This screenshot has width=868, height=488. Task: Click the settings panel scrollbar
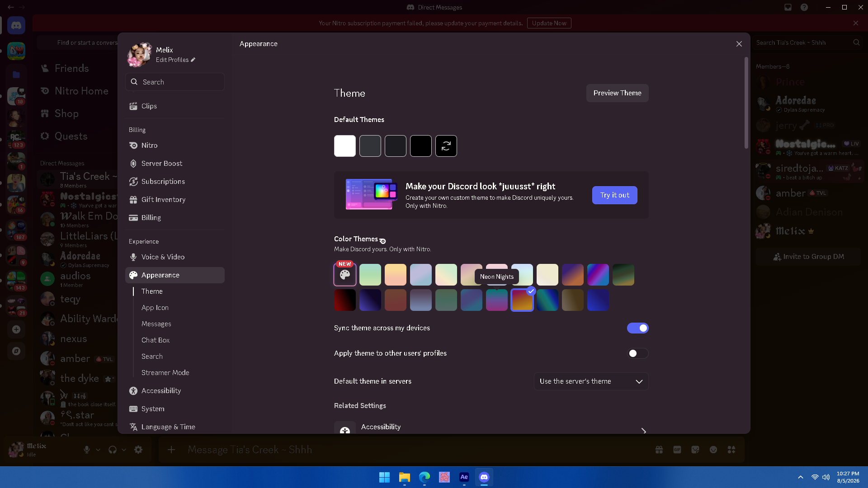pyautogui.click(x=746, y=103)
